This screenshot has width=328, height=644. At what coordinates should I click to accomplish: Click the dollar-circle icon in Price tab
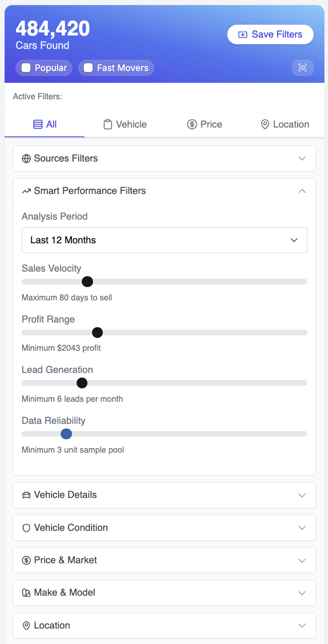click(192, 124)
